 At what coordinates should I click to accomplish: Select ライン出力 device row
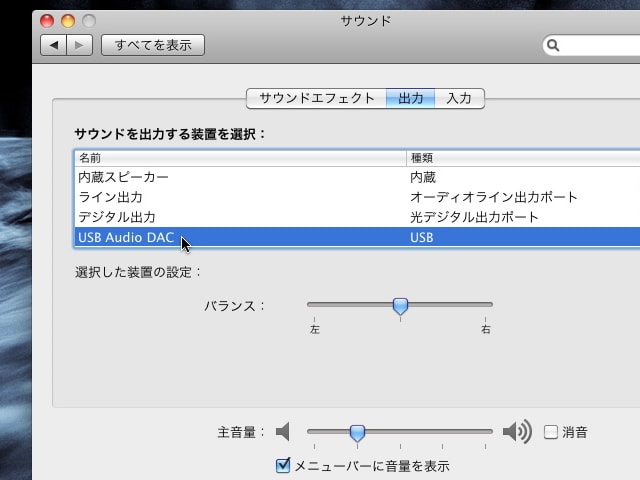[x=357, y=197]
